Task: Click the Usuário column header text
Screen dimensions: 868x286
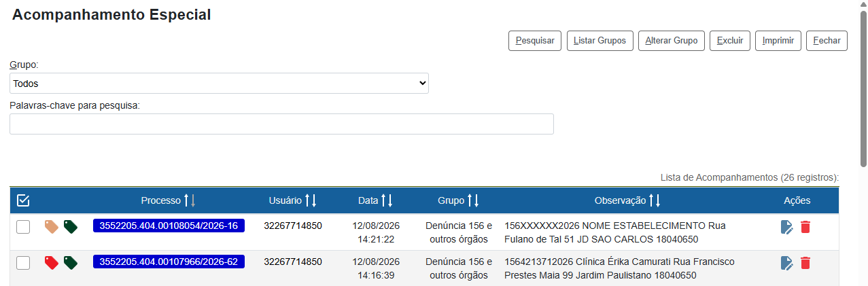Action: [x=285, y=200]
